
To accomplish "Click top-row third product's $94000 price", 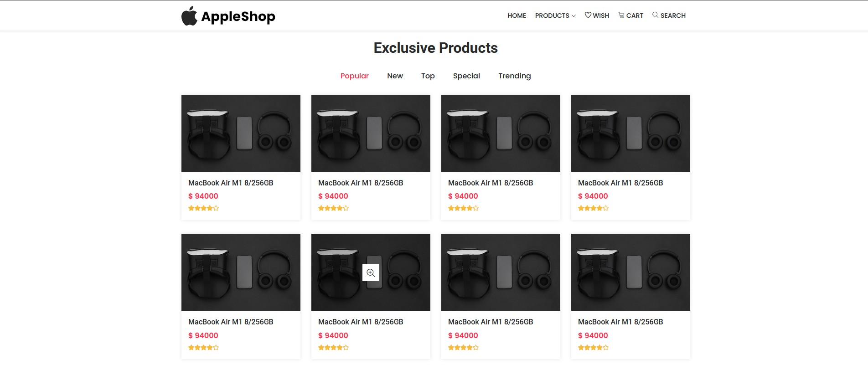I will click(463, 196).
